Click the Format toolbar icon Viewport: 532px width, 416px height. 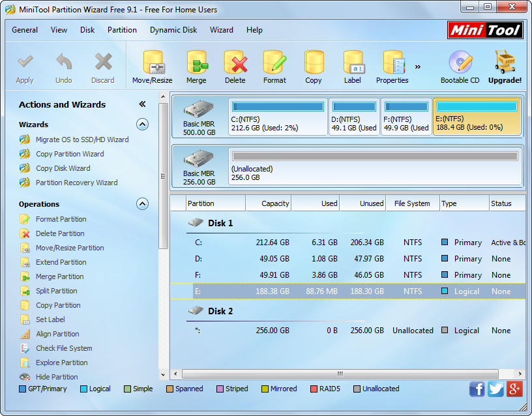[274, 63]
